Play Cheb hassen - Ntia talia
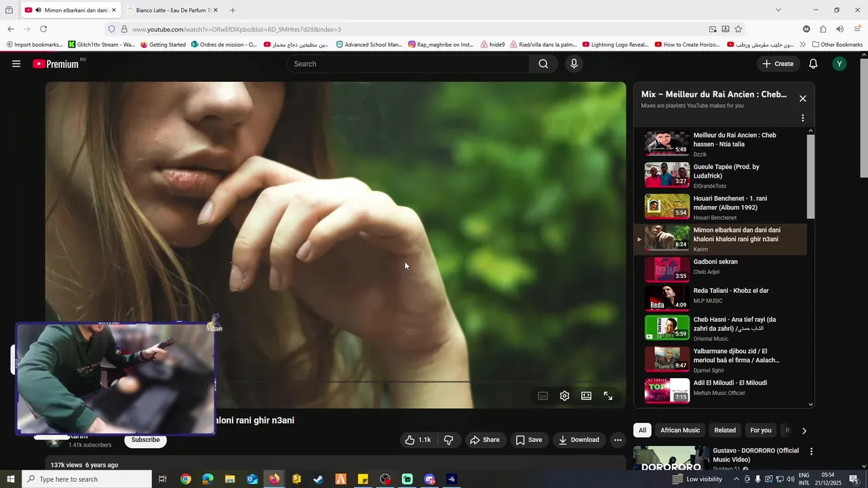This screenshot has height=488, width=868. tap(720, 144)
